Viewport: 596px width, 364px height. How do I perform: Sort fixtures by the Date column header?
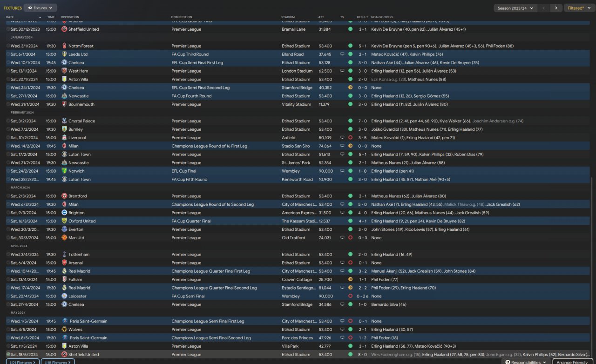pos(10,17)
